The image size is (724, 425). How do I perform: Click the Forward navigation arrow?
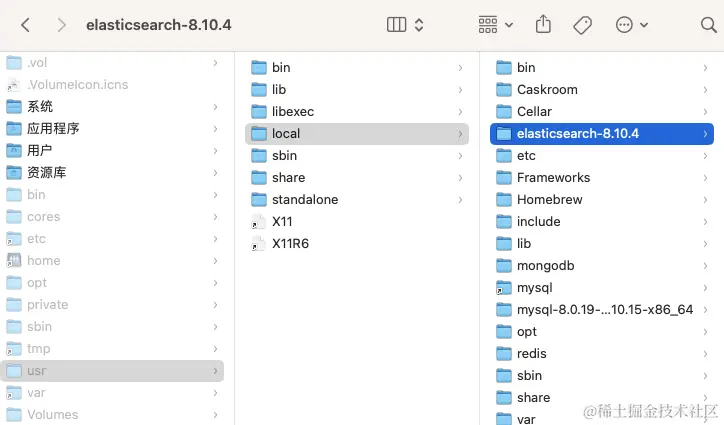click(x=62, y=24)
